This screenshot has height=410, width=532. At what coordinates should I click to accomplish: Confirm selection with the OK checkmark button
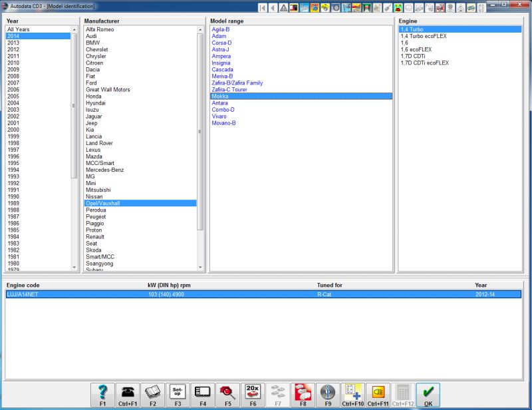428,394
